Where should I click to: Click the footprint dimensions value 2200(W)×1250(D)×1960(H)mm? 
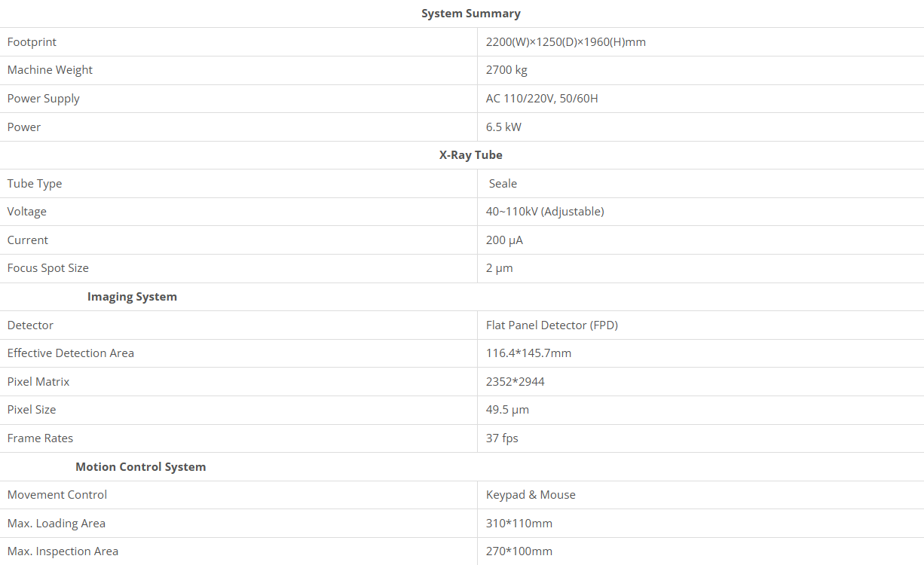click(565, 42)
